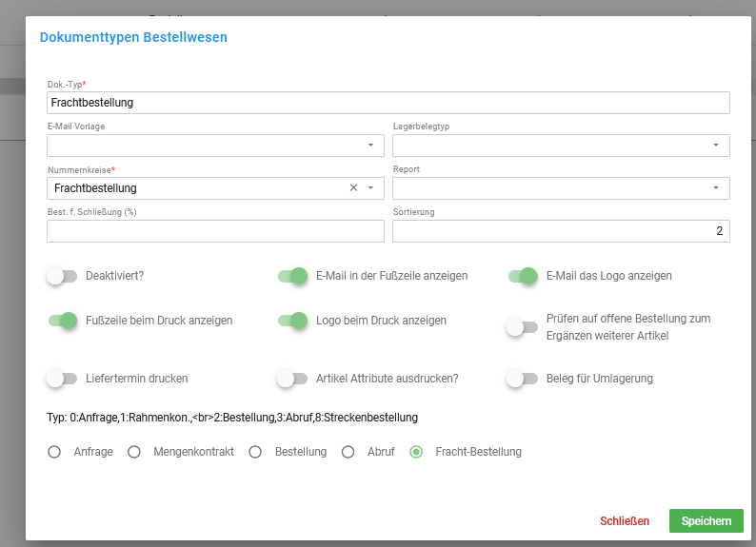
Task: Focus the Best. f. Schließung (%) field
Action: (x=215, y=231)
